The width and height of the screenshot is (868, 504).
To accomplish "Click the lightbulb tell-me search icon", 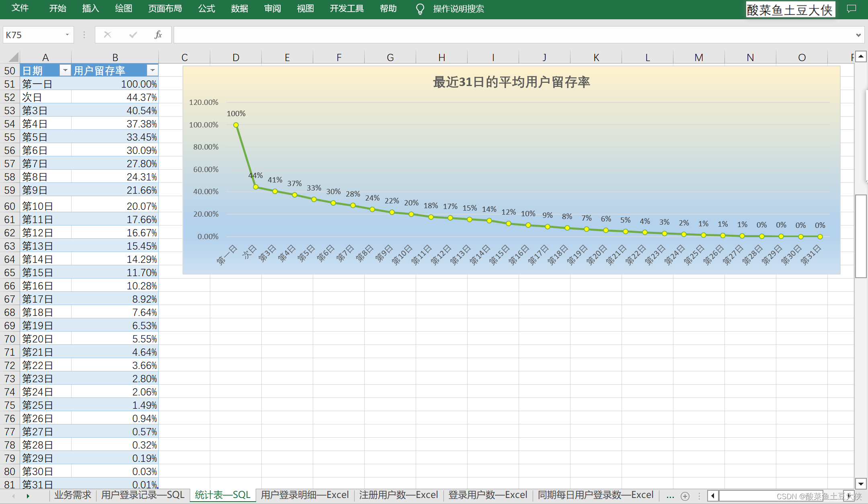I will [420, 9].
